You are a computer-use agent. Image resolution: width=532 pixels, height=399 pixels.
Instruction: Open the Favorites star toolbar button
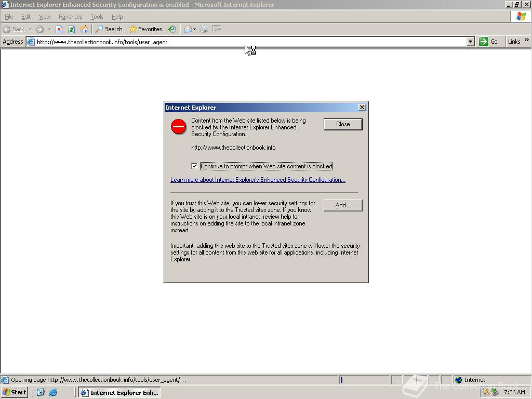[x=145, y=29]
